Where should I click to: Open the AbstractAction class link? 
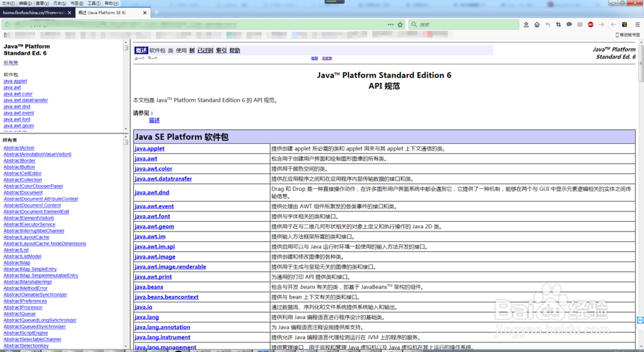[19, 148]
